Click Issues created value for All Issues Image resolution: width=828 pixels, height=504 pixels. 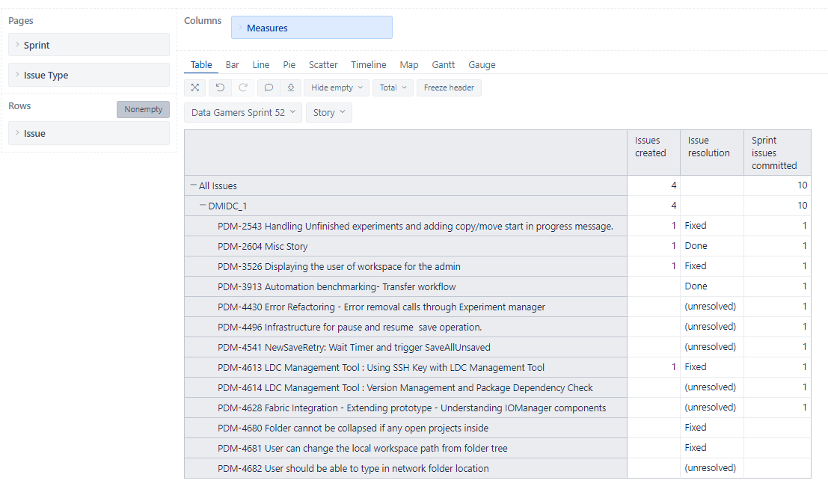point(654,185)
